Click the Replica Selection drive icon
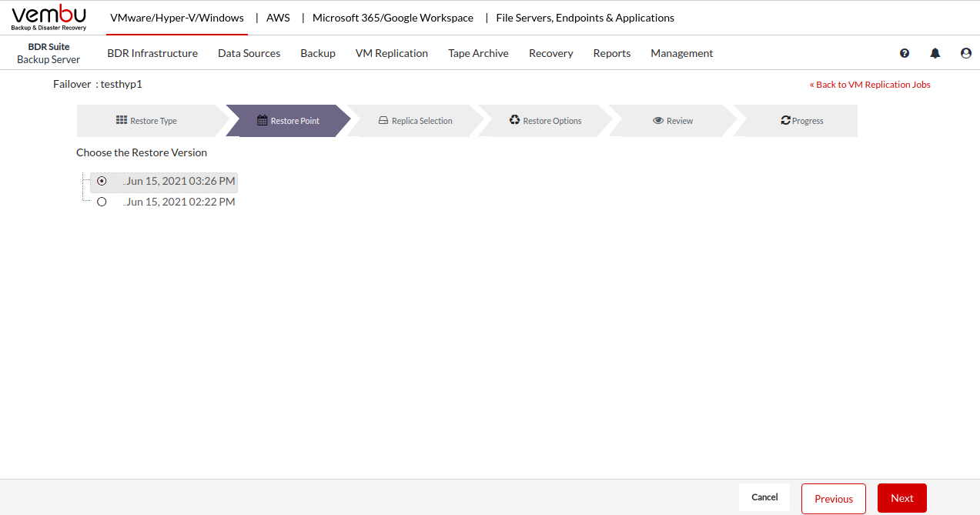 (383, 120)
